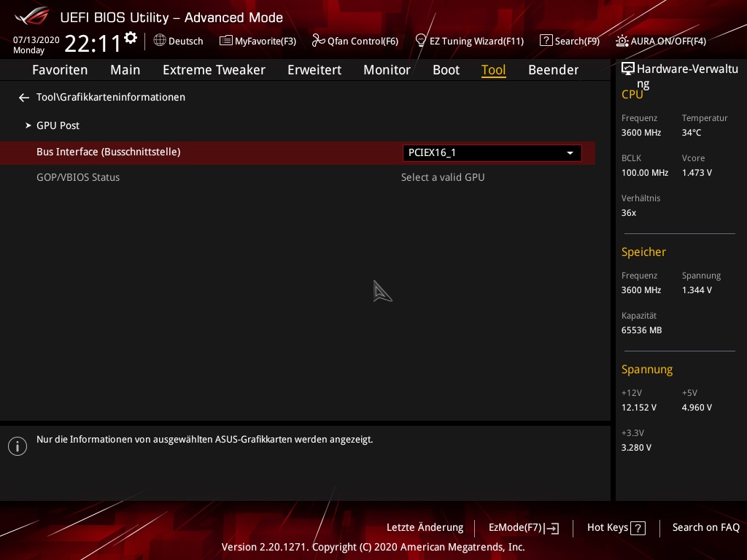
Task: Change language via Deutsch button
Action: click(x=179, y=41)
